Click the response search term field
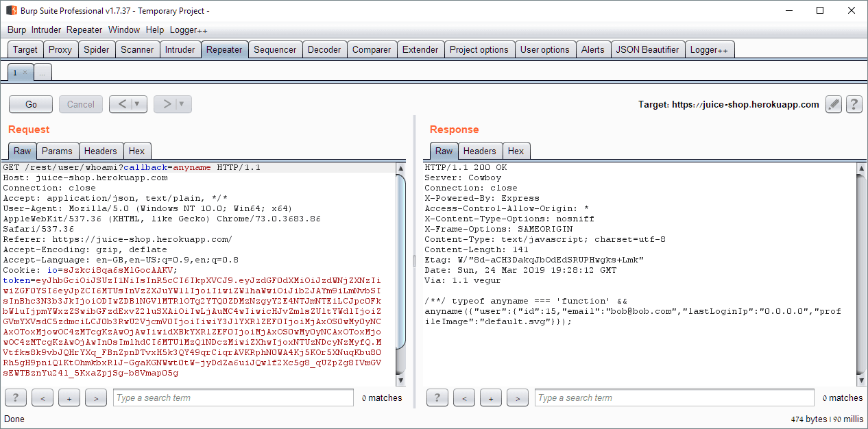The height and width of the screenshot is (429, 868). 676,397
